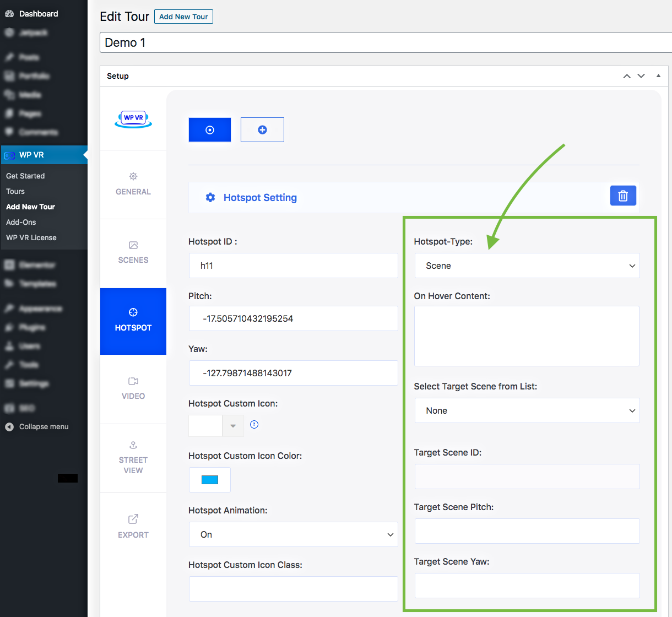The image size is (672, 617).
Task: Open the HOTSPOT tab
Action: tap(133, 321)
